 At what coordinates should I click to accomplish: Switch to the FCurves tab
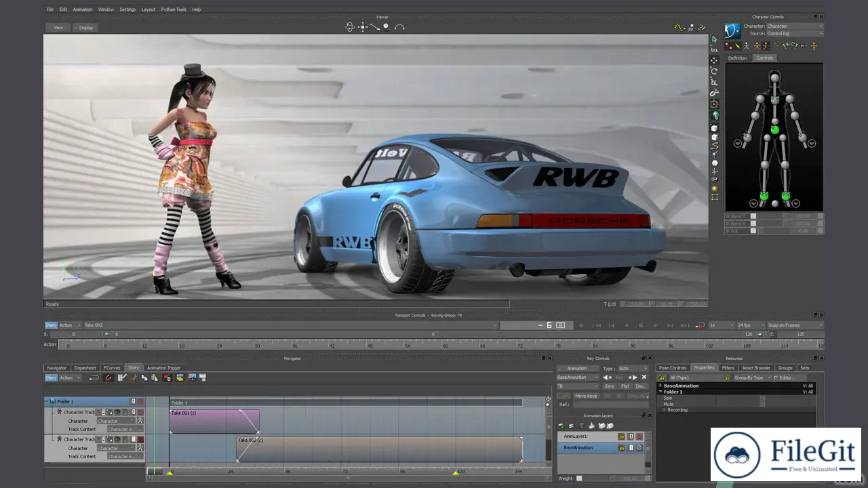pos(112,368)
